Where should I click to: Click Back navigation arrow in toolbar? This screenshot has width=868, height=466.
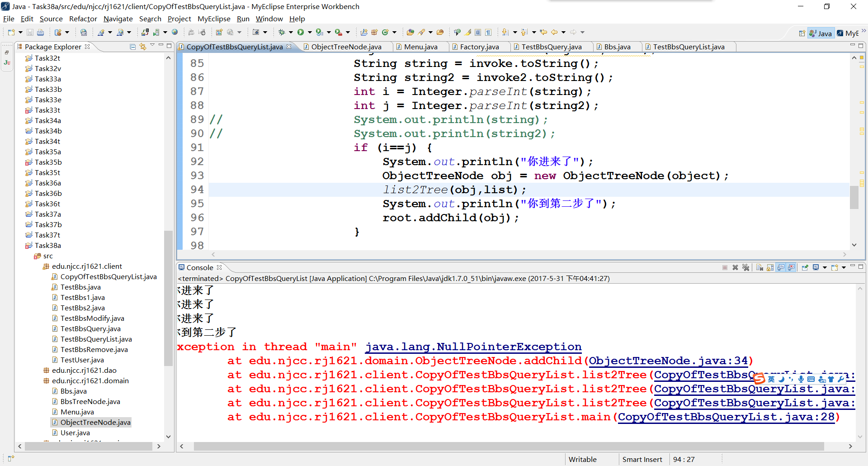(x=554, y=32)
